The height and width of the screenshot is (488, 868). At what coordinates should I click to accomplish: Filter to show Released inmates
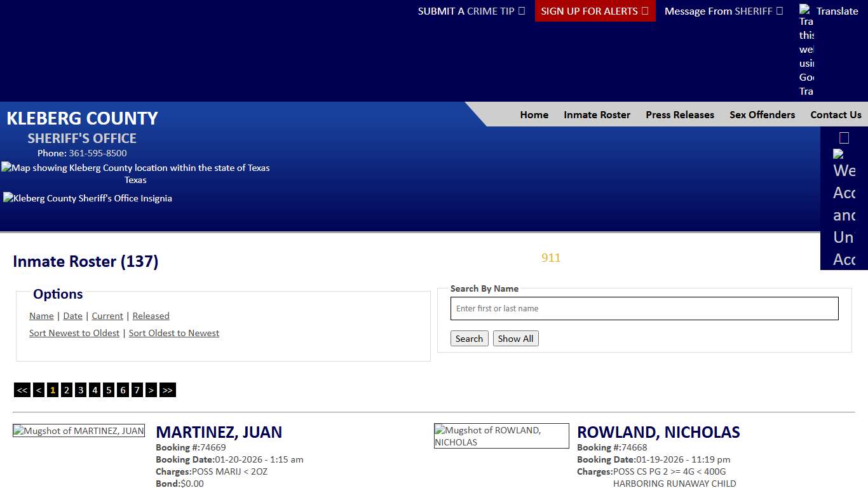(151, 316)
